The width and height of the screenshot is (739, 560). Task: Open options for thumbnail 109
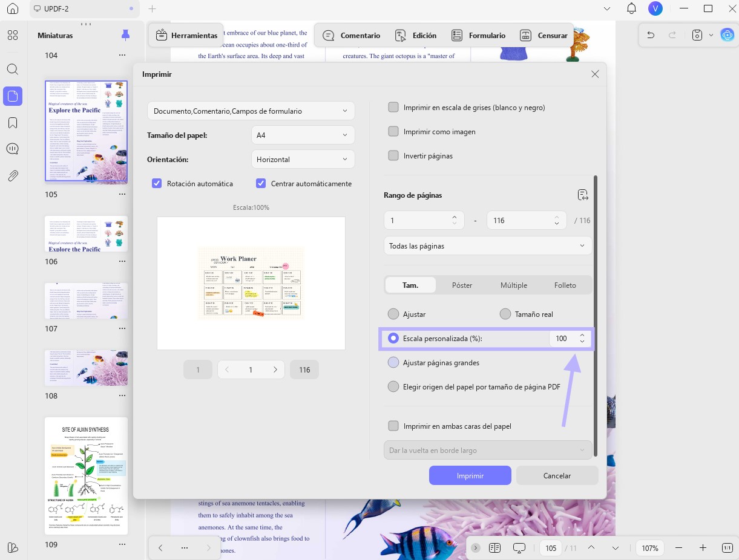coord(122,544)
